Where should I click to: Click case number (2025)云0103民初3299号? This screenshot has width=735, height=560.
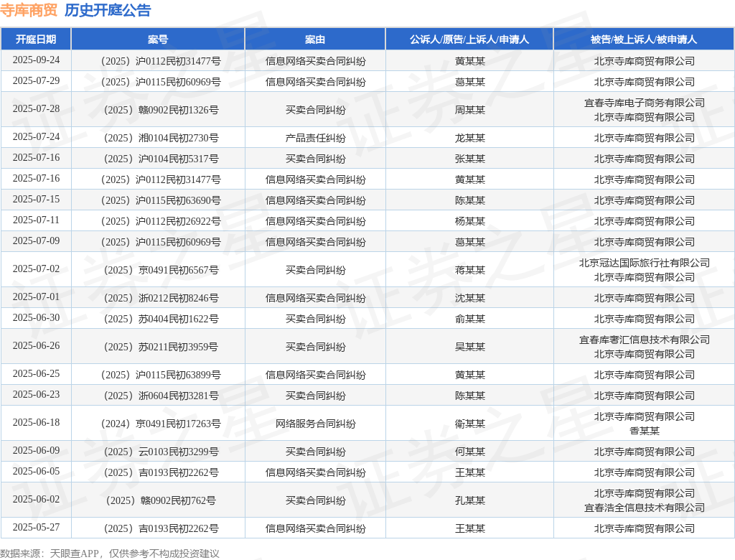161,452
